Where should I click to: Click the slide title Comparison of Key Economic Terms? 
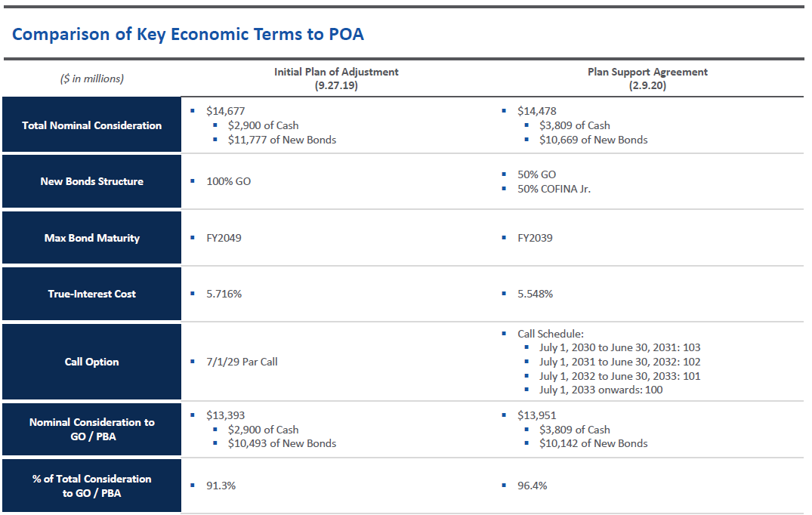[x=187, y=33]
